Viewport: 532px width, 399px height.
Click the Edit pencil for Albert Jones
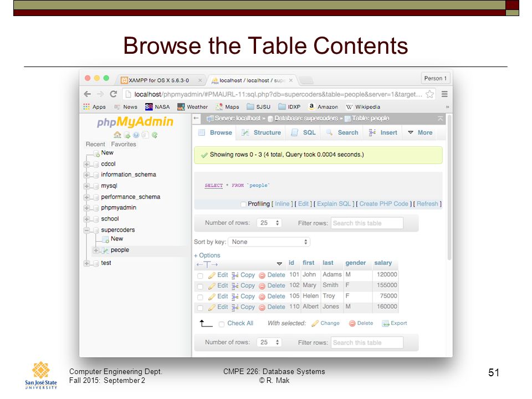pos(212,308)
